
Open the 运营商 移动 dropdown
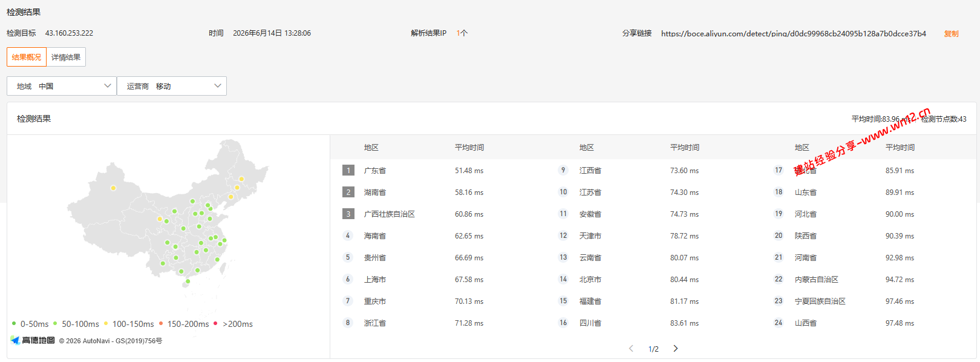click(x=172, y=86)
